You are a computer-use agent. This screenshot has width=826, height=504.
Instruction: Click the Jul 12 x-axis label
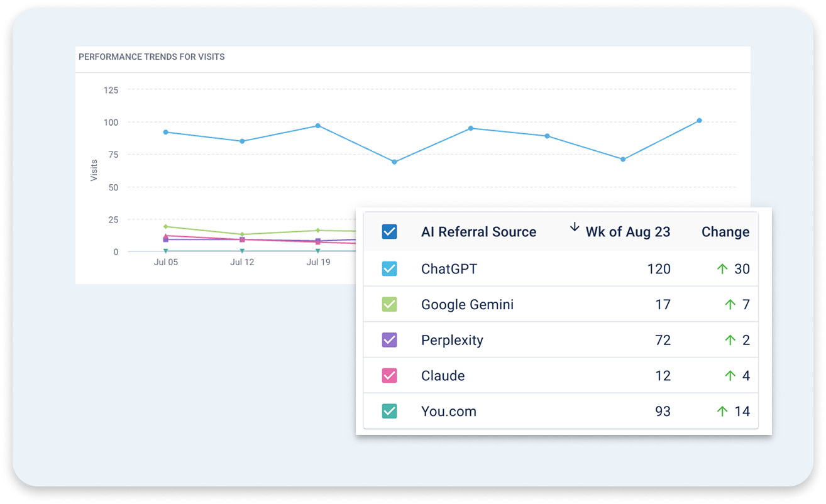coord(242,262)
